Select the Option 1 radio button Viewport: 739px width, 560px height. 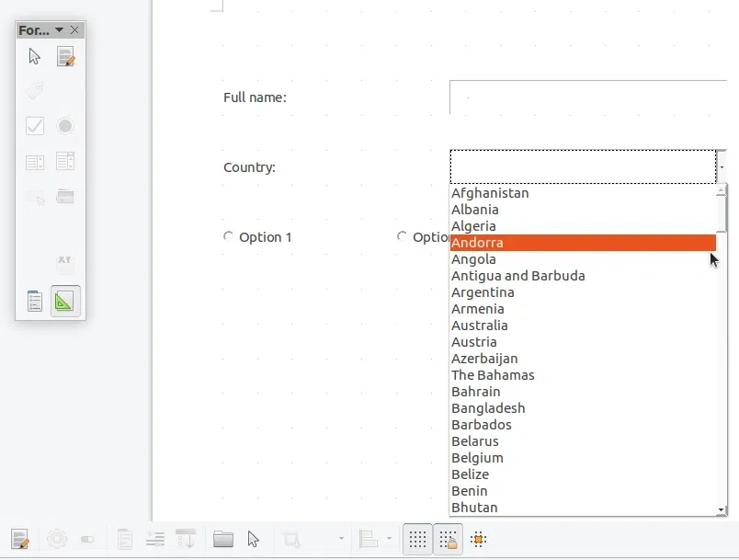click(229, 236)
